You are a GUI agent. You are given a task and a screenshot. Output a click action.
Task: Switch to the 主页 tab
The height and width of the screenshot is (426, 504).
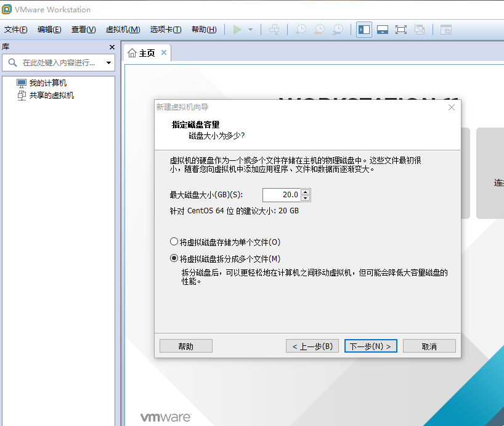coord(147,53)
